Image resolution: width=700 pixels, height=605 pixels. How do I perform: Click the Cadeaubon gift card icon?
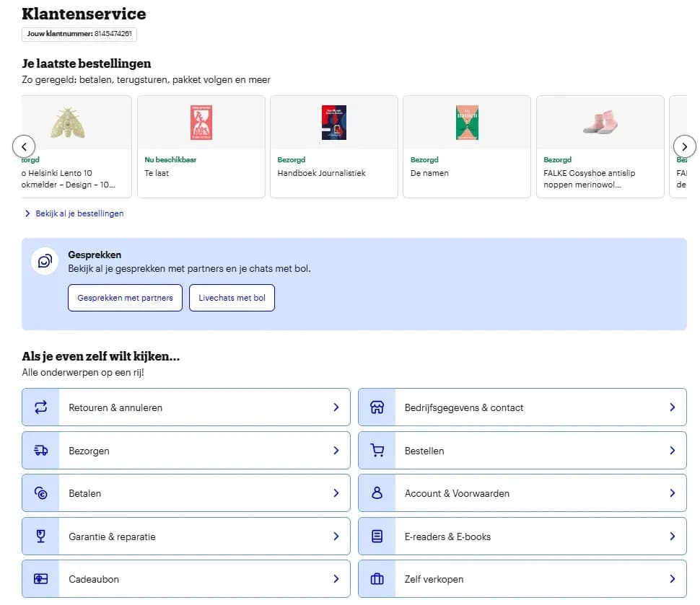pyautogui.click(x=40, y=578)
